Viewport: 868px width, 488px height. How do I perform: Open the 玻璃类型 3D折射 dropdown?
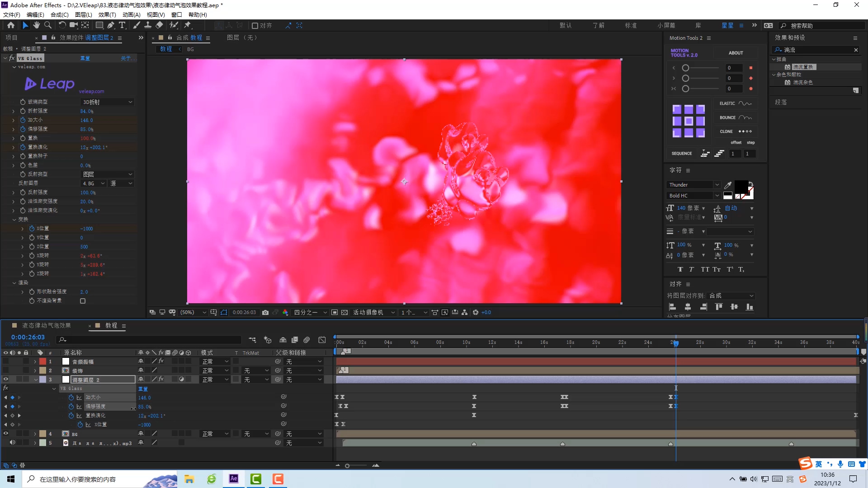pos(108,102)
